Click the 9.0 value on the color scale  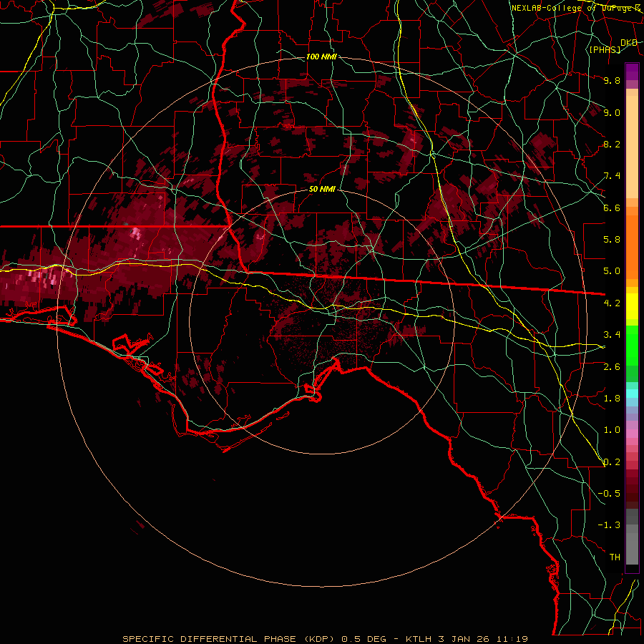click(x=612, y=112)
